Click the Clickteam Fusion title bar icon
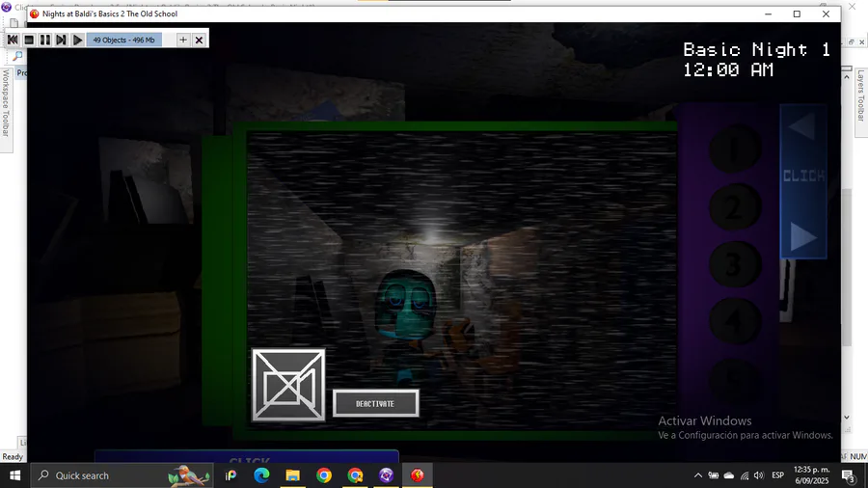The width and height of the screenshot is (868, 488). (x=7, y=7)
